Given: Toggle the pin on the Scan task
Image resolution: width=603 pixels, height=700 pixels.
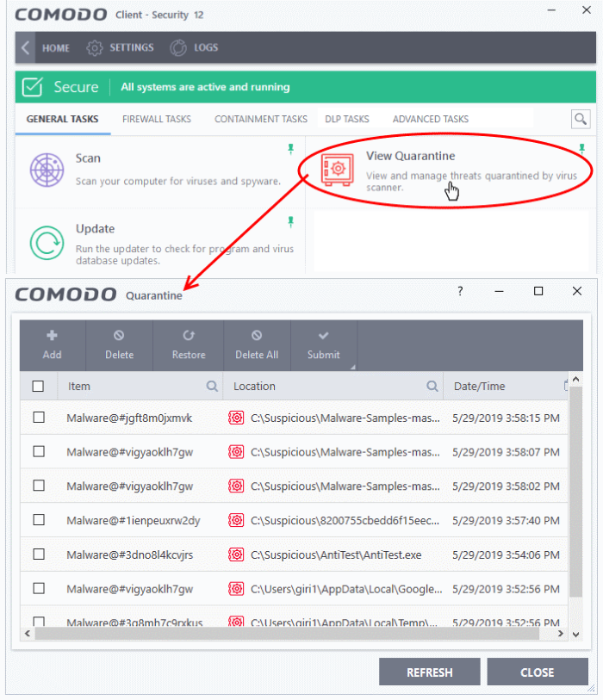Looking at the screenshot, I should [291, 149].
